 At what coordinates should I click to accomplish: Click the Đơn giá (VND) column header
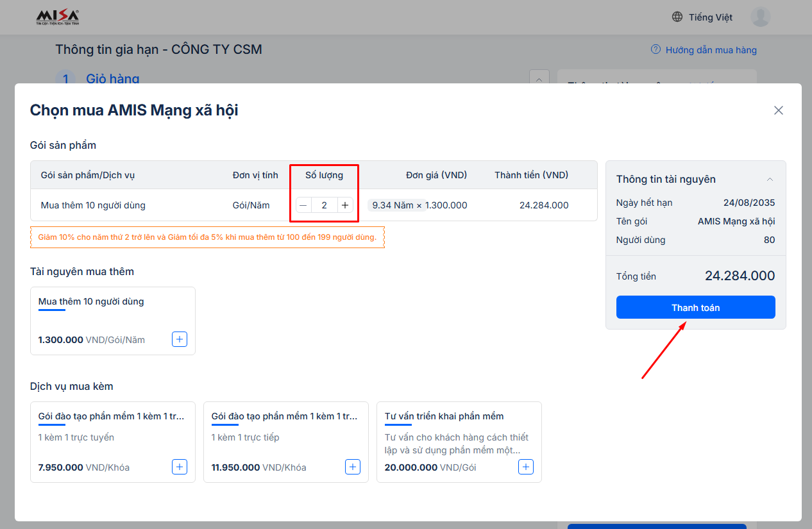pyautogui.click(x=437, y=175)
